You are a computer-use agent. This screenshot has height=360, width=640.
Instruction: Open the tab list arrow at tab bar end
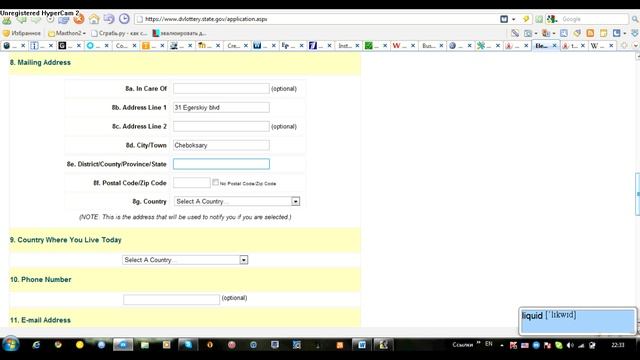636,46
